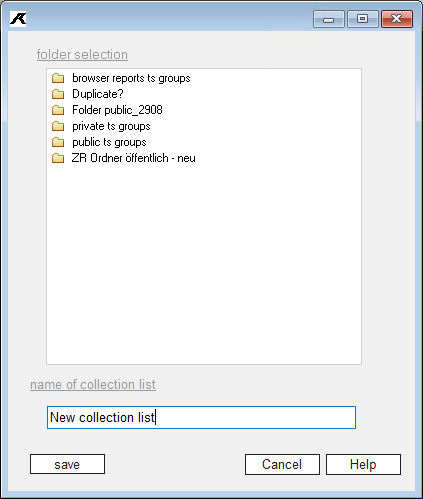Click the folder selection label

[x=82, y=55]
